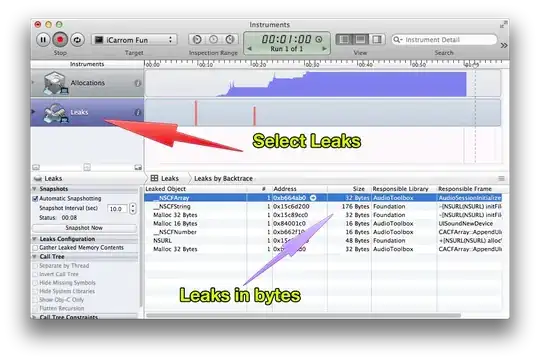Toggle the bottom detail view pane
The height and width of the screenshot is (361, 540).
(360, 40)
